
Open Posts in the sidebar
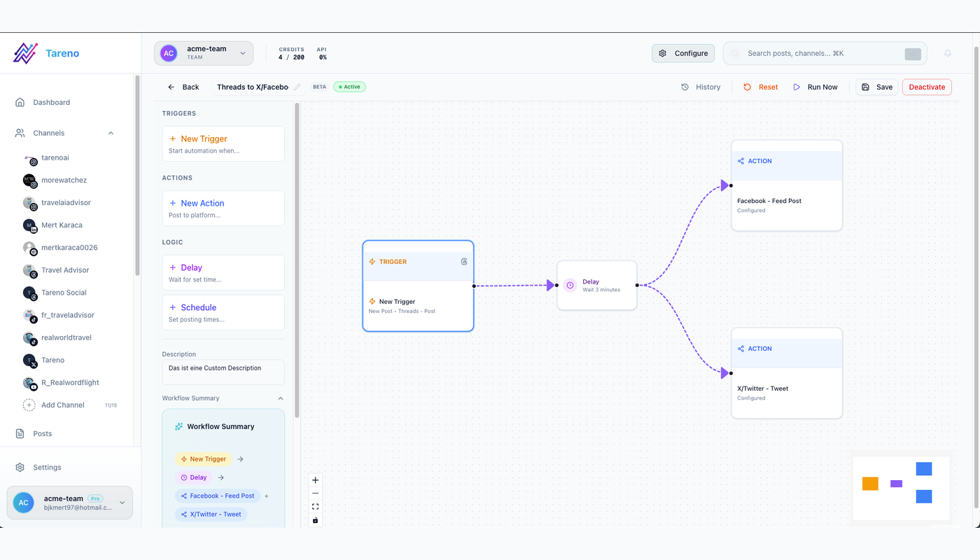[x=43, y=434]
